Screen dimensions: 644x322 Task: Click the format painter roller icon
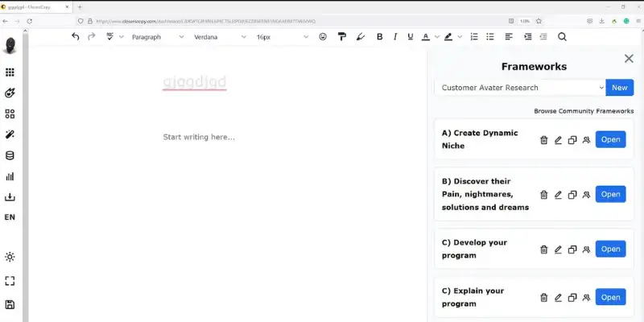[x=341, y=36]
